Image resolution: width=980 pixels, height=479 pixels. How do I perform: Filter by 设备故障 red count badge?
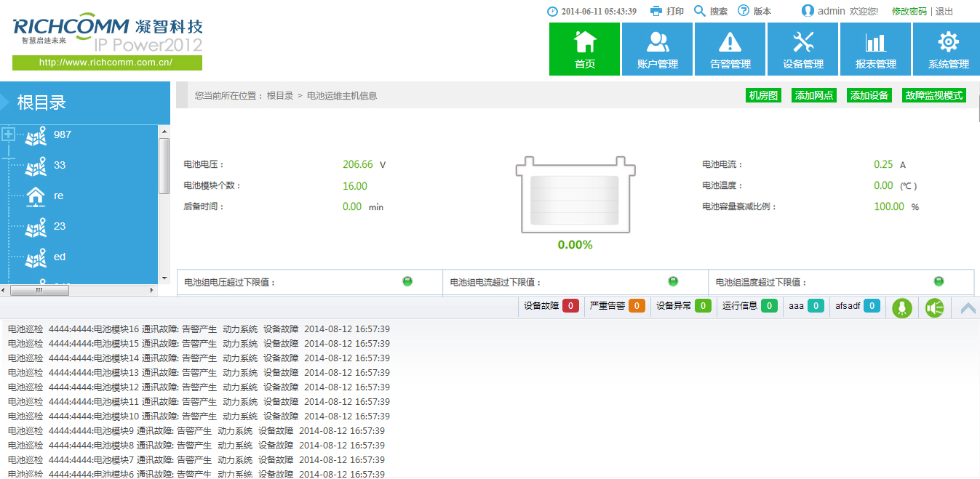[x=570, y=306]
